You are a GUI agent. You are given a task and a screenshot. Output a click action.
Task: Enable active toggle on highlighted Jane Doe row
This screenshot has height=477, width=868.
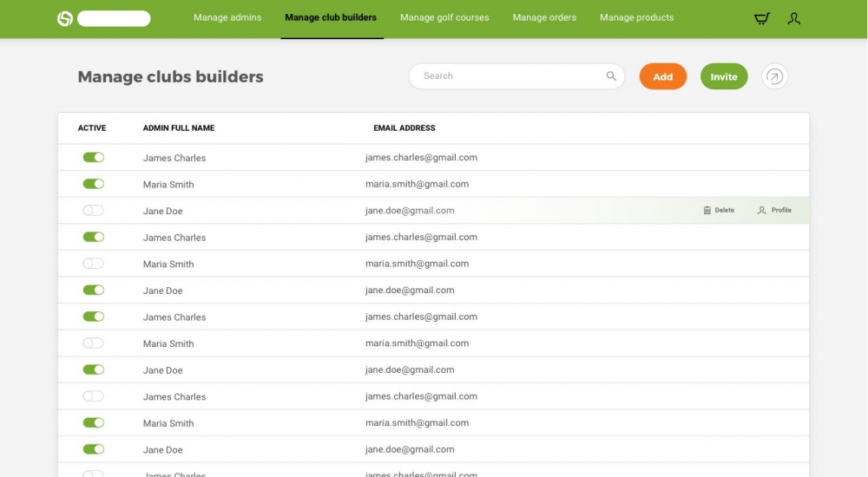[93, 211]
